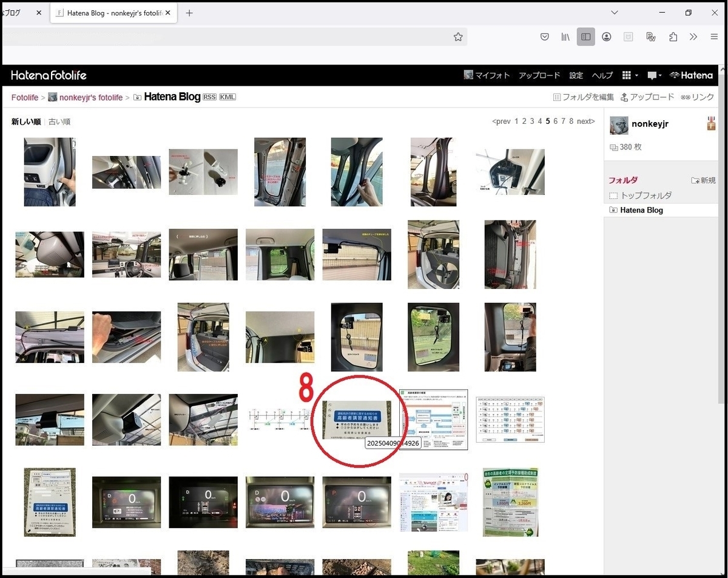Click the 380 枚 photo count
The width and height of the screenshot is (728, 578).
point(625,147)
